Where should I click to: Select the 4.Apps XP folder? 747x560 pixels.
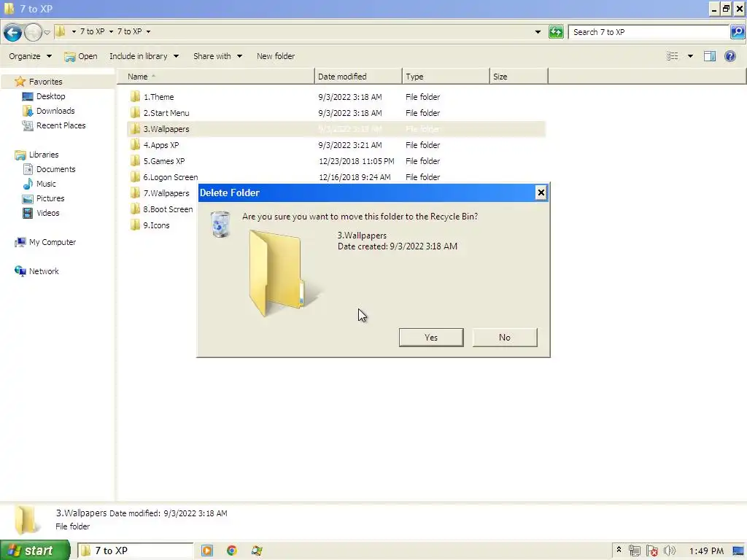161,145
